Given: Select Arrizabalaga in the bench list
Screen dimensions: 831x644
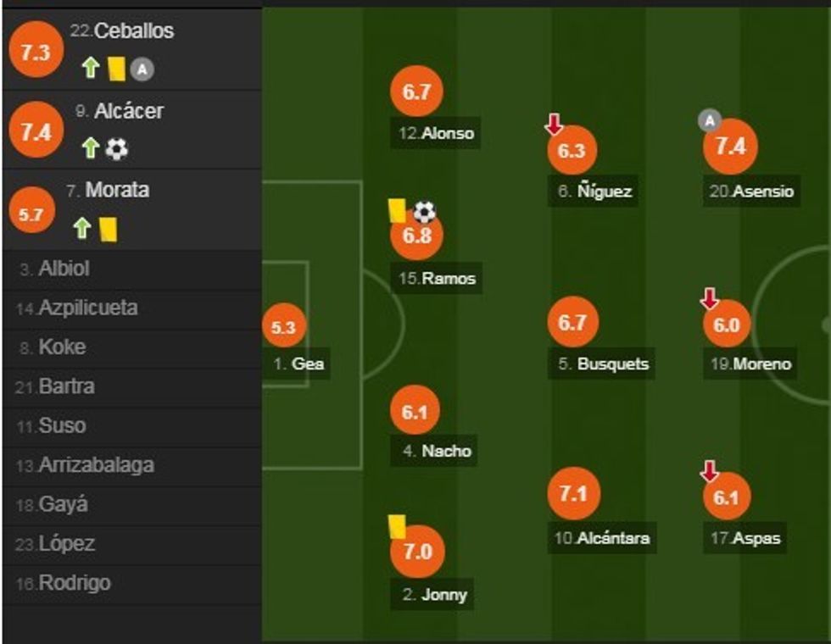Looking at the screenshot, I should [x=96, y=465].
